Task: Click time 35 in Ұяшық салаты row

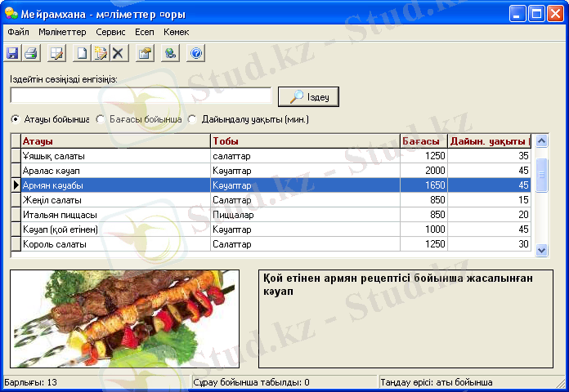Action: point(490,156)
